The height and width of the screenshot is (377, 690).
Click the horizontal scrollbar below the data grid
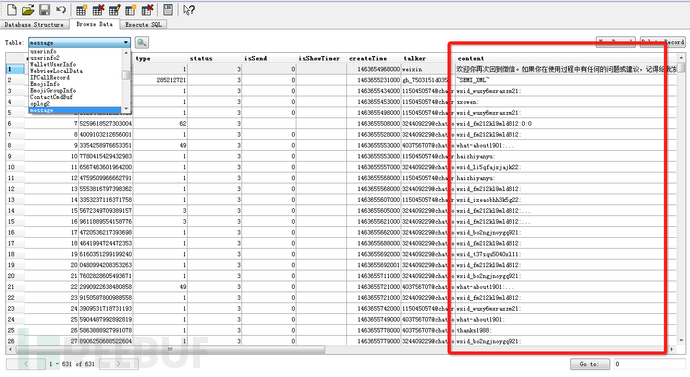pos(341,349)
